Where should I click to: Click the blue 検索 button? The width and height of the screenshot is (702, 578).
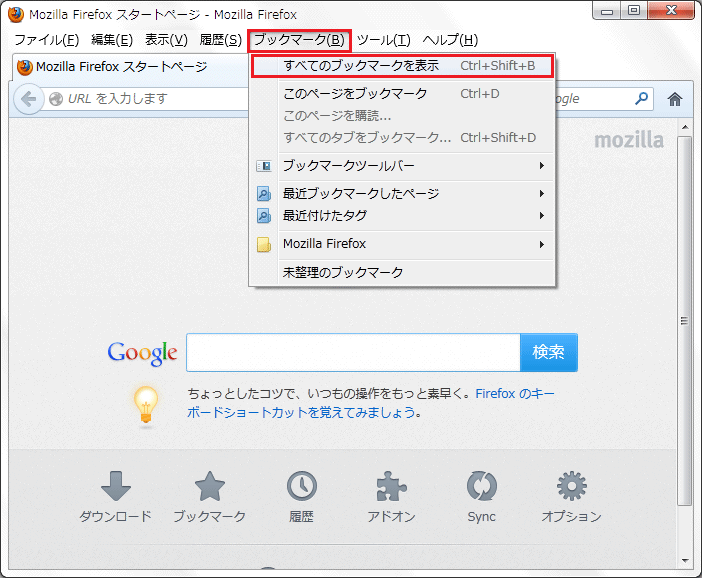tap(549, 352)
